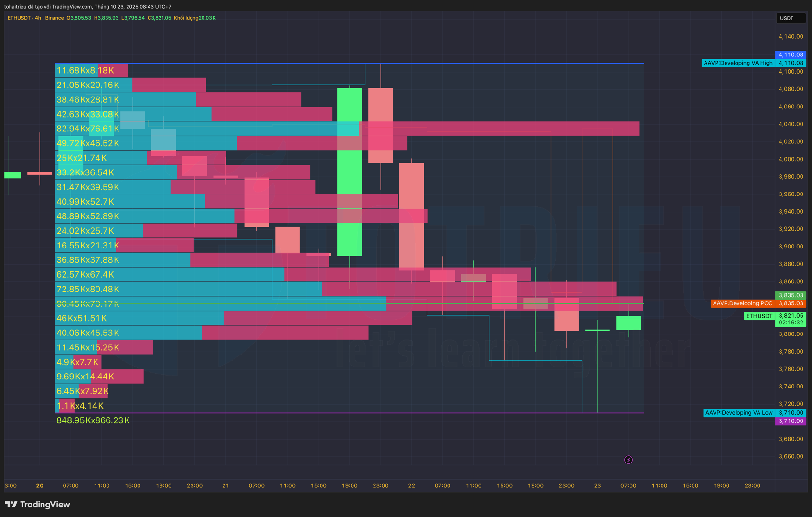Click the date 23 on the time axis
Image resolution: width=812 pixels, height=517 pixels.
coord(597,485)
